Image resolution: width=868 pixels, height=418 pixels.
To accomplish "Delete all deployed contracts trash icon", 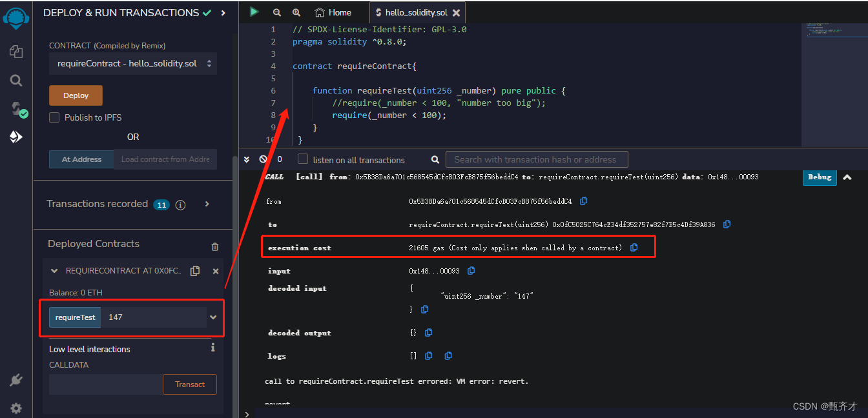I will point(215,246).
